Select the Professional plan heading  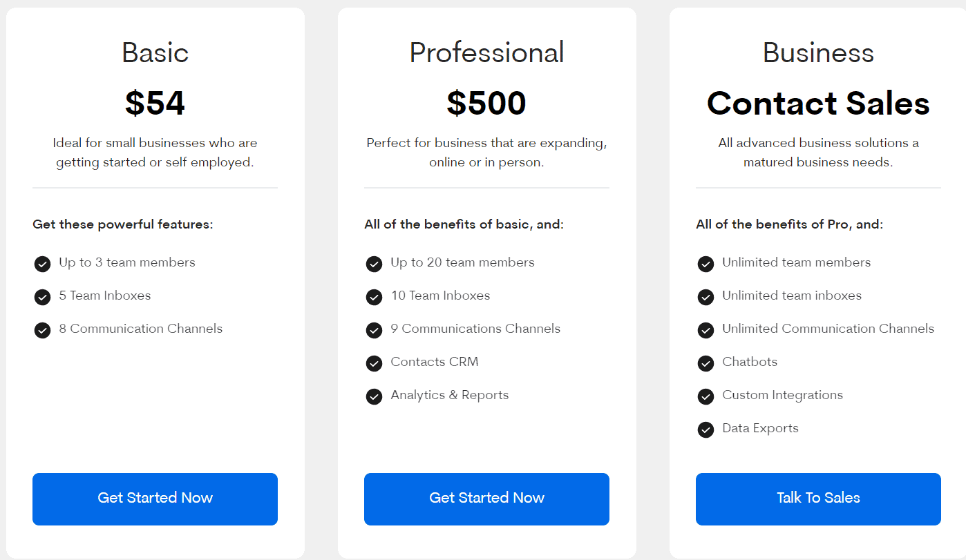[x=486, y=52]
